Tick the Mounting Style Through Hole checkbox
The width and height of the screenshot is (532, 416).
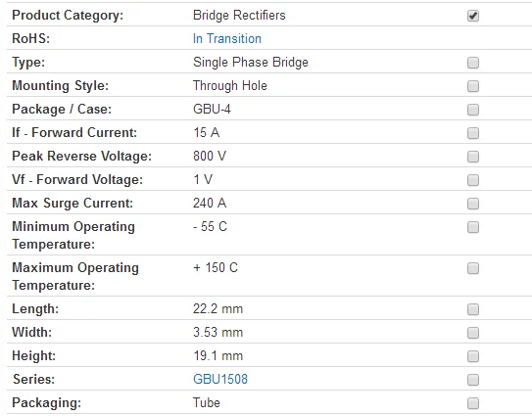pyautogui.click(x=473, y=86)
